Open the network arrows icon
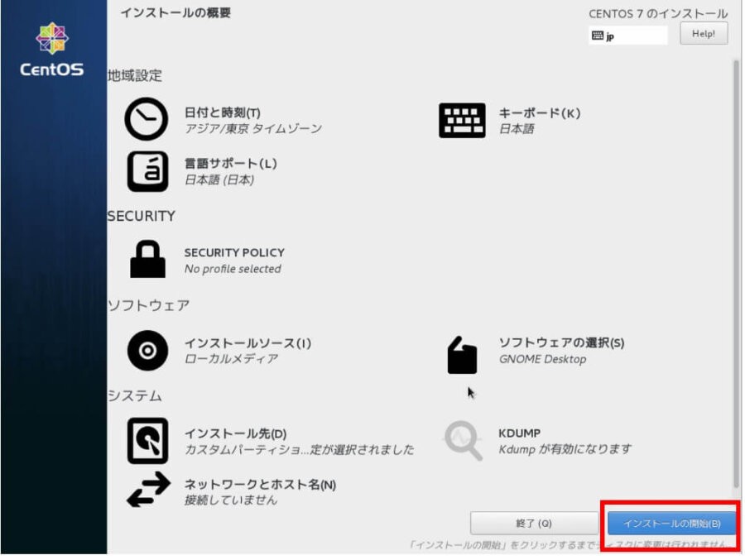 148,489
